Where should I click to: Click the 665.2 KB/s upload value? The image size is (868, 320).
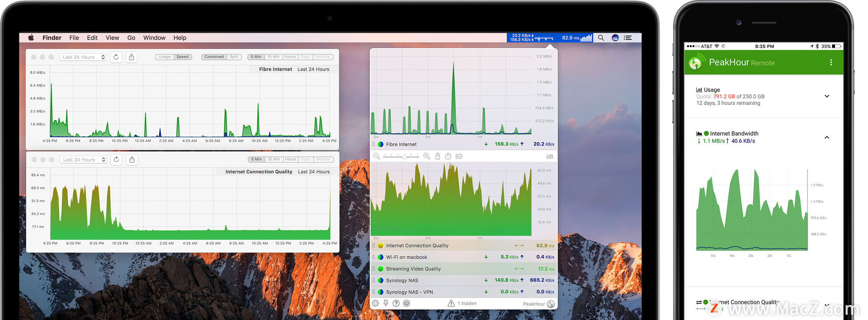pyautogui.click(x=542, y=280)
